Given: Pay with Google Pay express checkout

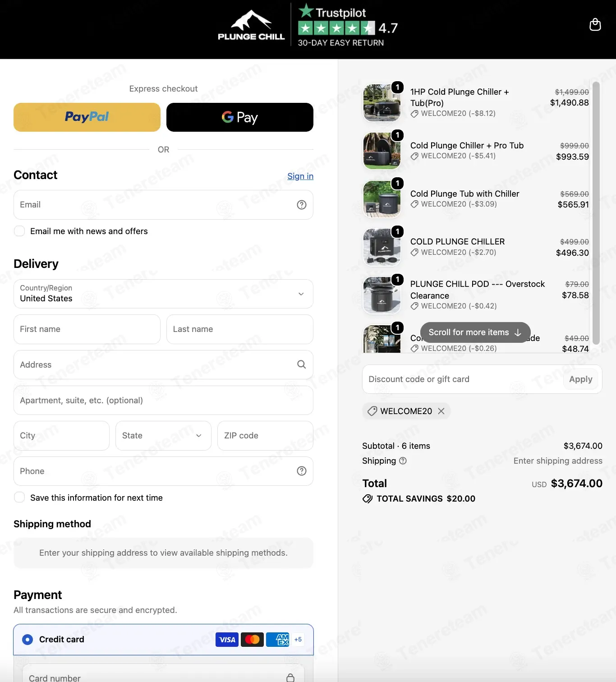Looking at the screenshot, I should tap(240, 117).
